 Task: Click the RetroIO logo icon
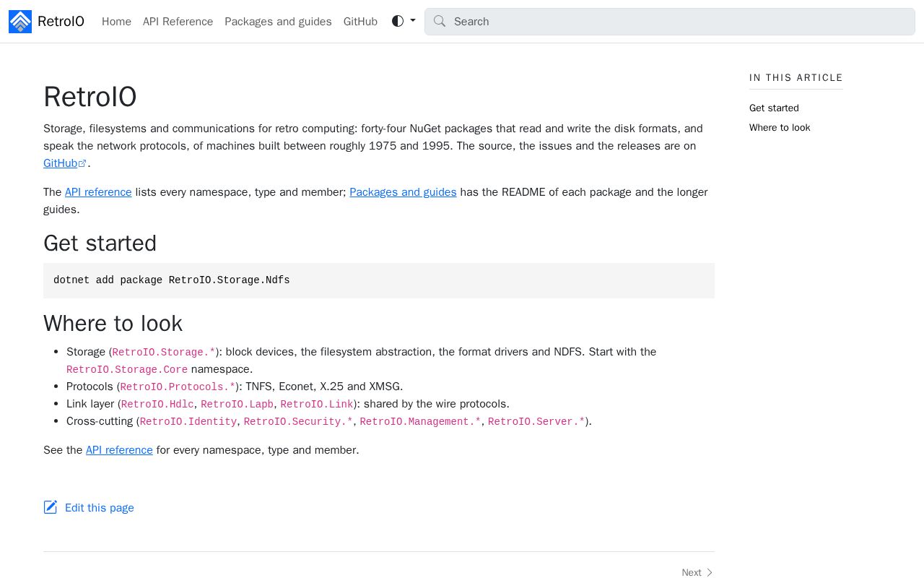[x=20, y=22]
